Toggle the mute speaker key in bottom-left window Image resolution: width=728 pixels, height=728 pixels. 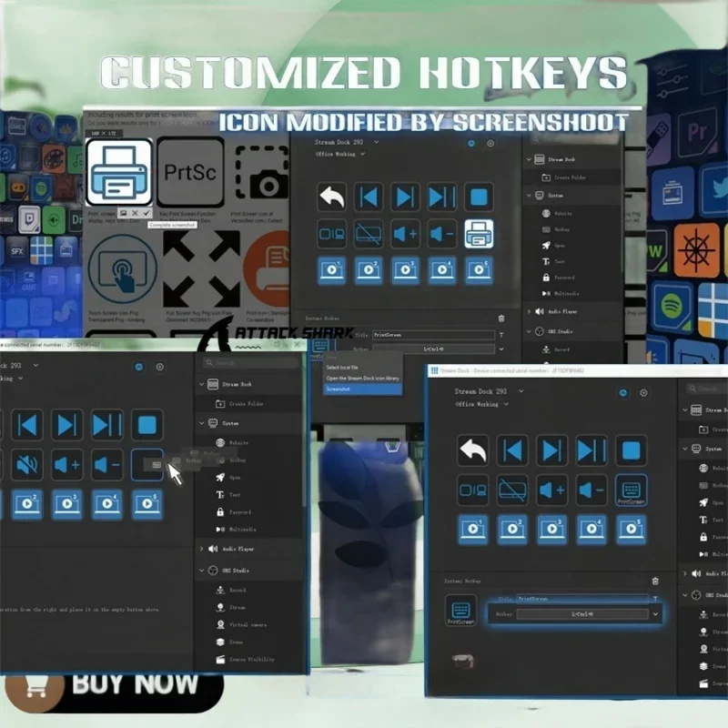point(27,464)
